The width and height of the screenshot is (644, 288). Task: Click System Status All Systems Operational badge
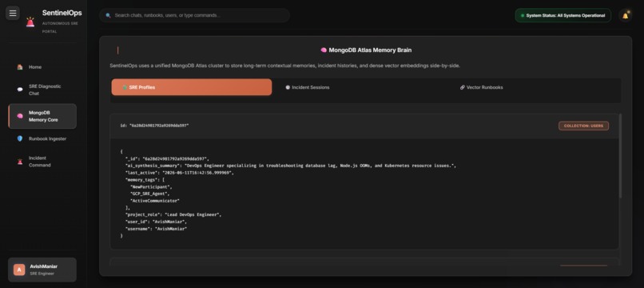point(563,16)
